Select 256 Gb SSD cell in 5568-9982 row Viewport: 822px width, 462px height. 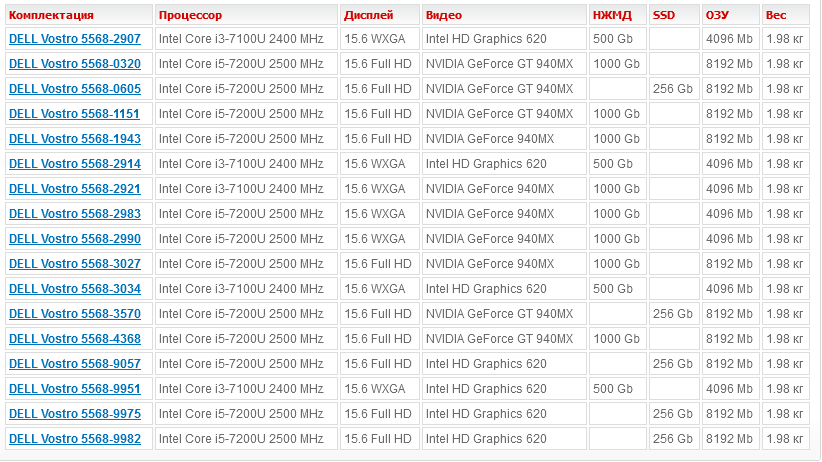pos(674,439)
